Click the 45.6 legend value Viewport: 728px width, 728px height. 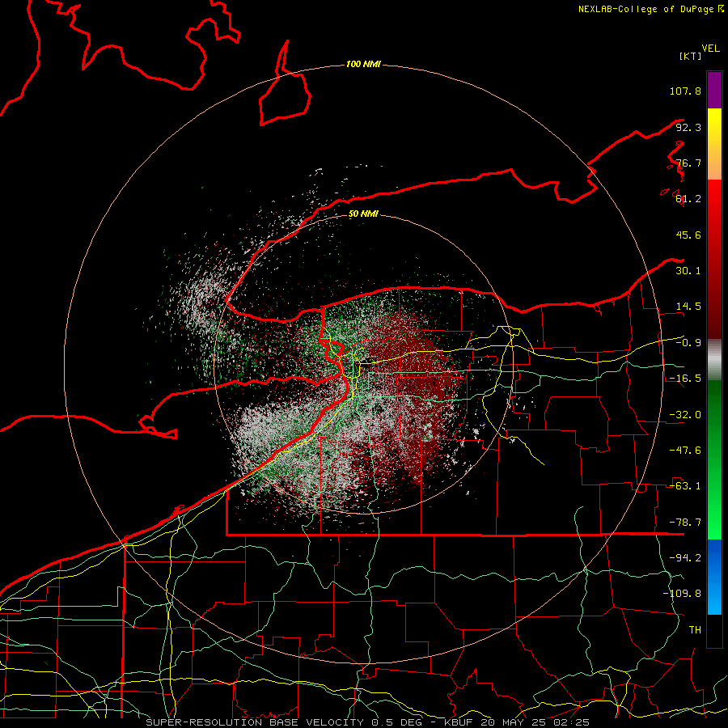(688, 235)
